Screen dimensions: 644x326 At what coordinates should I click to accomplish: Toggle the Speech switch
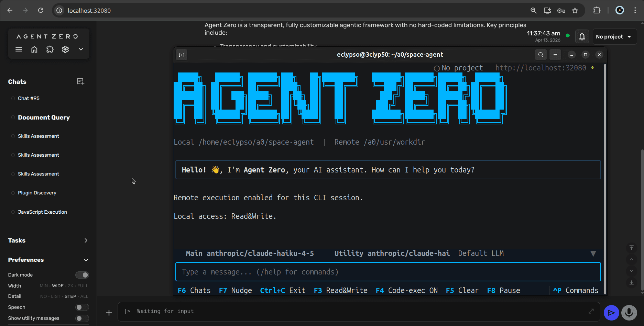tap(82, 307)
